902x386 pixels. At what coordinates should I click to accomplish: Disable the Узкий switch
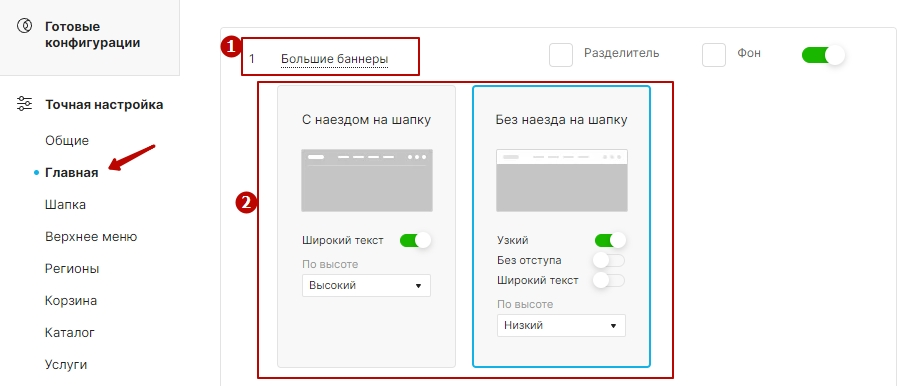610,240
